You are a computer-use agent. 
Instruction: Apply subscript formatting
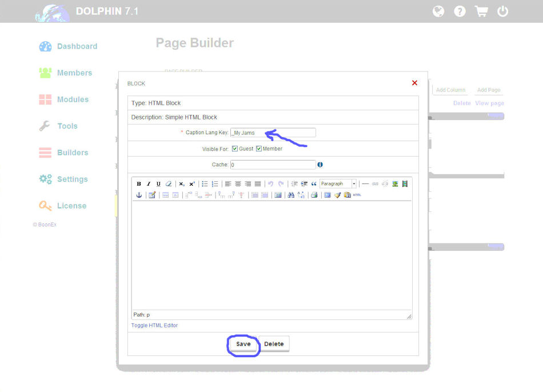click(x=182, y=184)
